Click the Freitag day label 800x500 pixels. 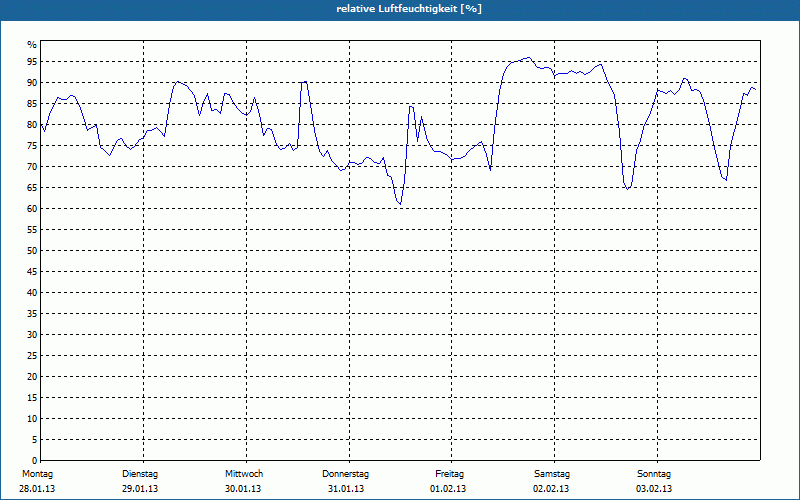tap(449, 474)
